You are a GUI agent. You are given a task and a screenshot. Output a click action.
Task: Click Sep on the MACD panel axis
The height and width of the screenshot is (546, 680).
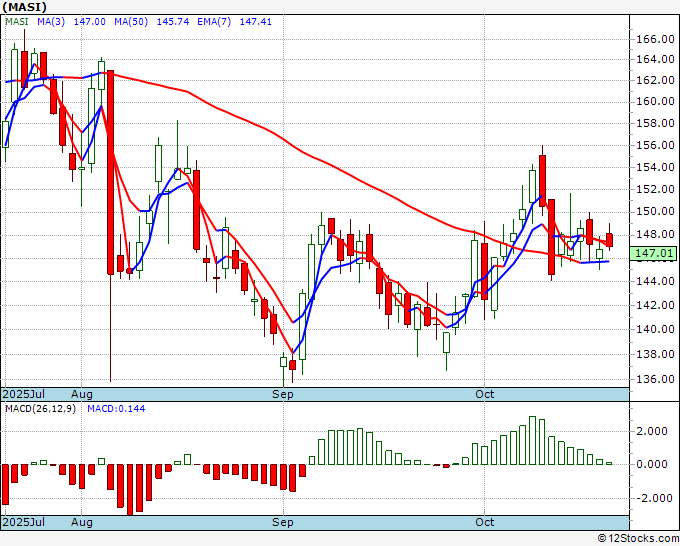click(283, 522)
